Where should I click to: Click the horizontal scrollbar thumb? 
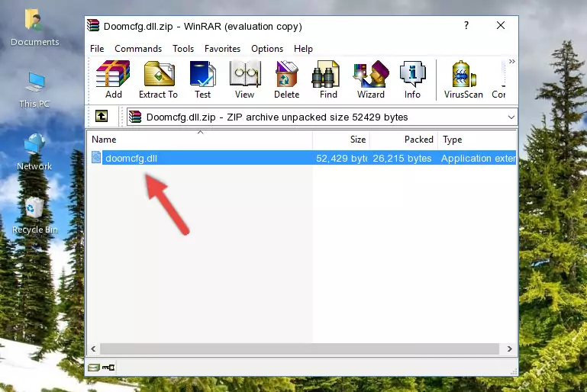[x=299, y=349]
